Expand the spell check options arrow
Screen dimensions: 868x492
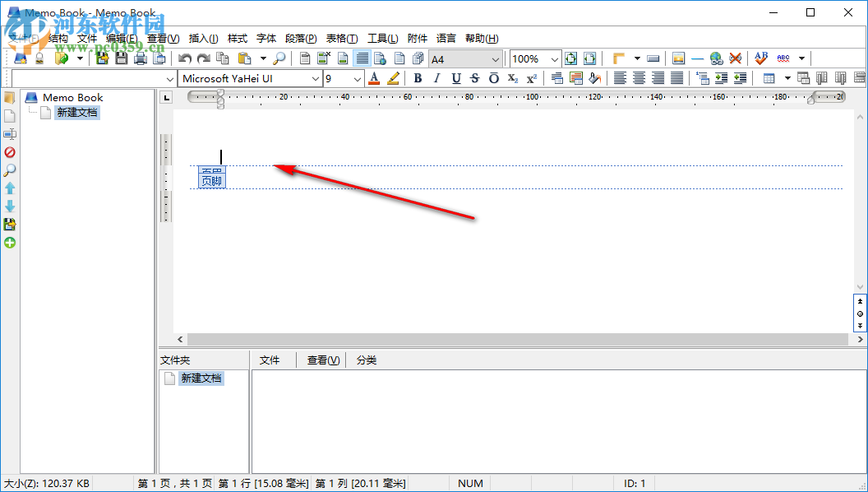click(801, 58)
